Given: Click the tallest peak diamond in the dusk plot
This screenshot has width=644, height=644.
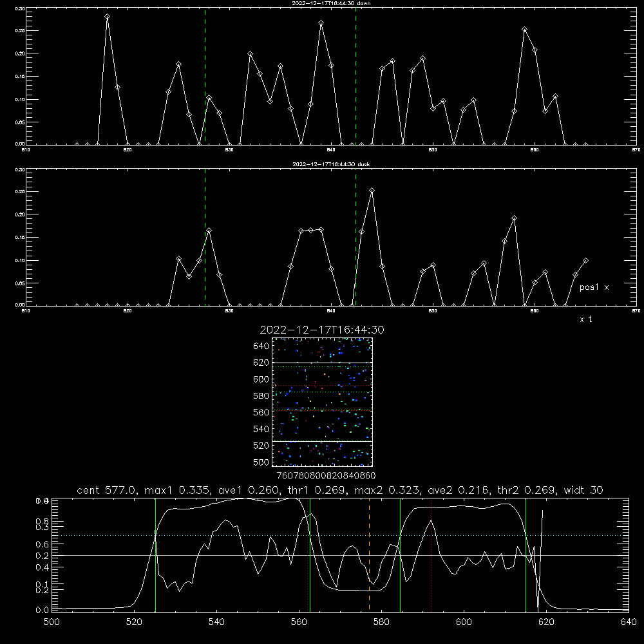Looking at the screenshot, I should coord(372,191).
